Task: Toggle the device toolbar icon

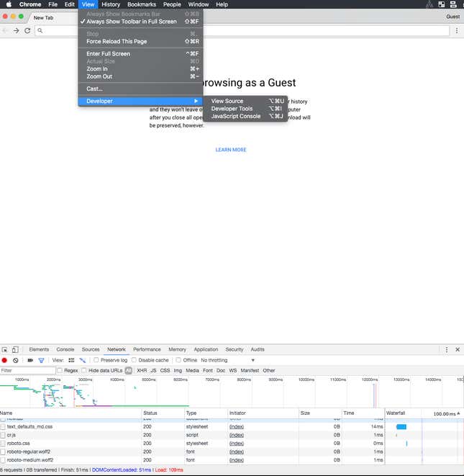Action: point(15,349)
